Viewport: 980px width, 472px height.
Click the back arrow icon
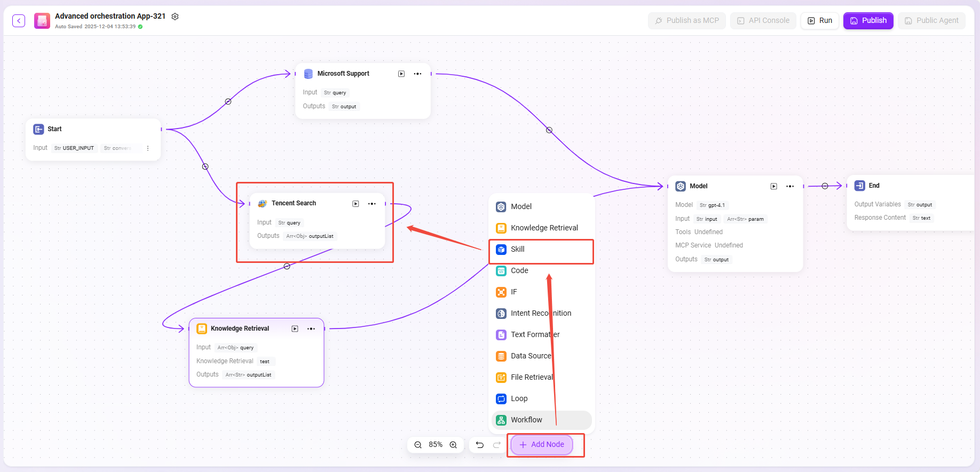coord(19,21)
